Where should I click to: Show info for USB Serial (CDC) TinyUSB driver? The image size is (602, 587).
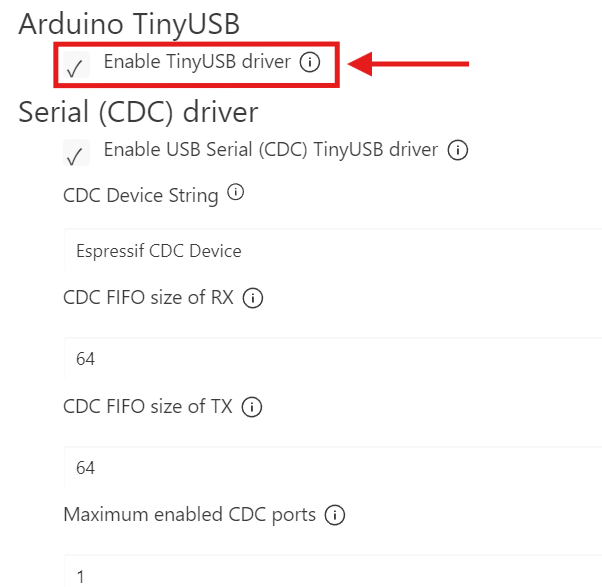[458, 151]
